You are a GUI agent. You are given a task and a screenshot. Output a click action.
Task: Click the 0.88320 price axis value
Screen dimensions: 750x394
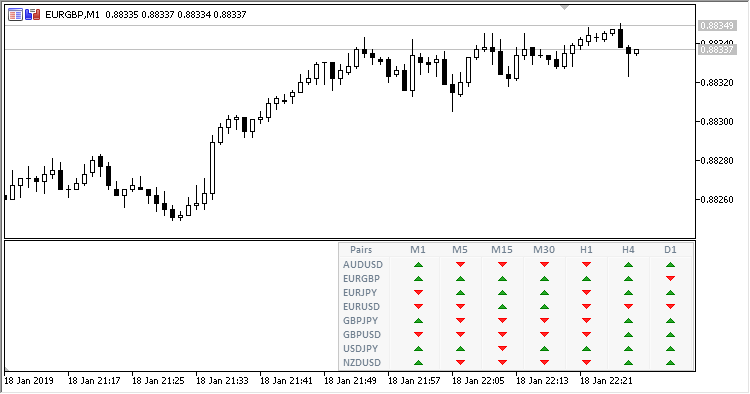coord(717,82)
